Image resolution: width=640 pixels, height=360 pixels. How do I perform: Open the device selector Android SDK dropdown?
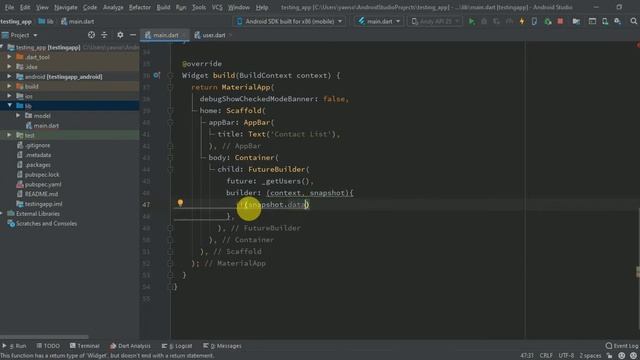click(289, 21)
